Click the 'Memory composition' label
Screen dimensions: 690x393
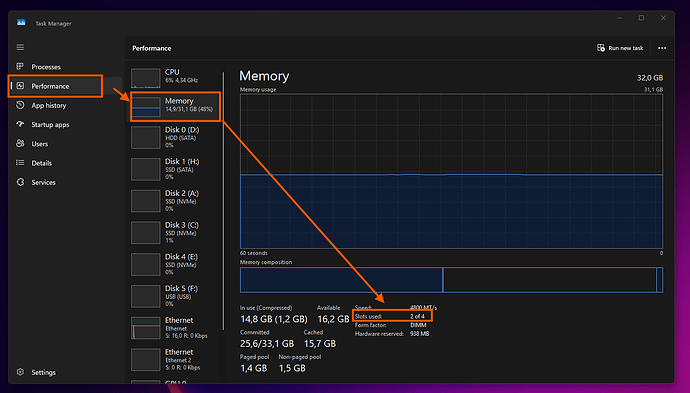click(266, 262)
